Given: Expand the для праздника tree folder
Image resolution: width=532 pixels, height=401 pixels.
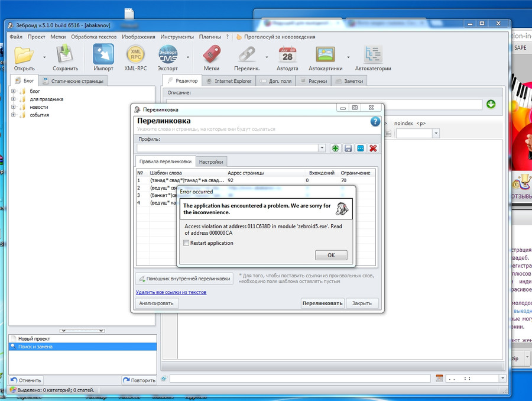Looking at the screenshot, I should pos(14,99).
